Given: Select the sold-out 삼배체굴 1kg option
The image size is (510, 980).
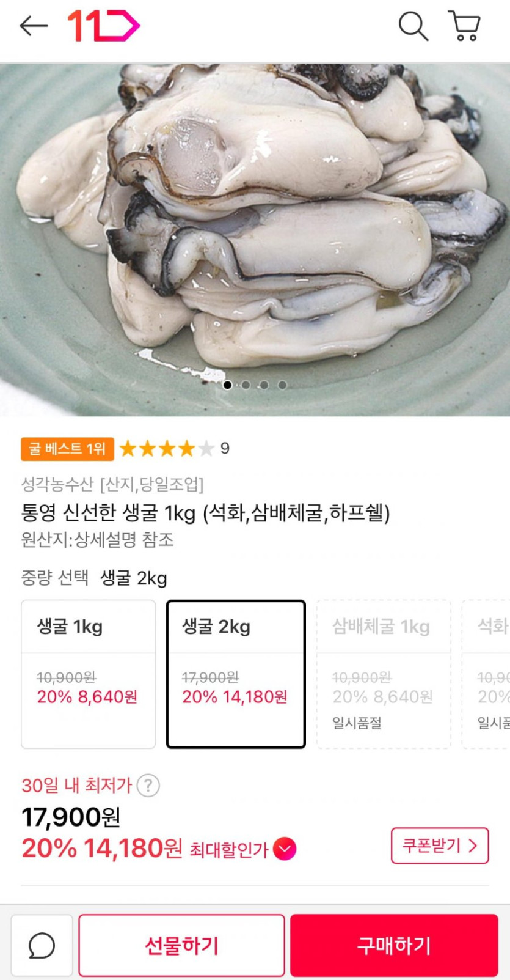Looking at the screenshot, I should pyautogui.click(x=383, y=674).
